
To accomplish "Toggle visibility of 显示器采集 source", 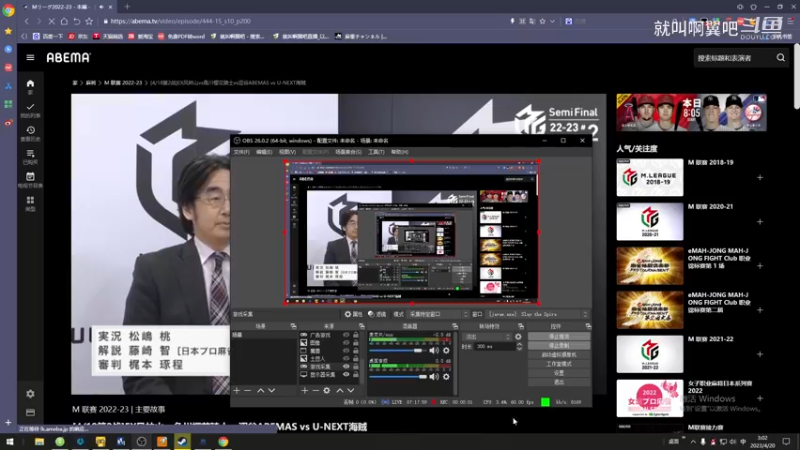I will point(346,374).
